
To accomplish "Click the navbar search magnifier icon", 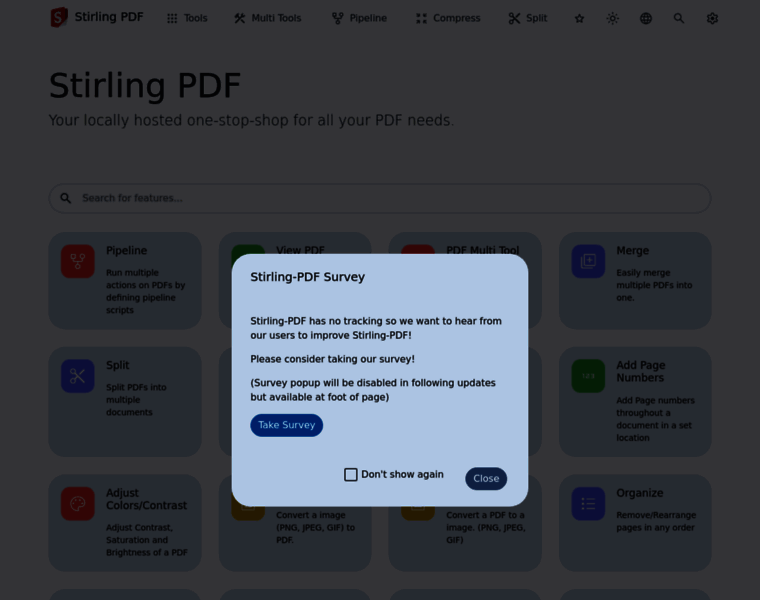I will (x=679, y=18).
